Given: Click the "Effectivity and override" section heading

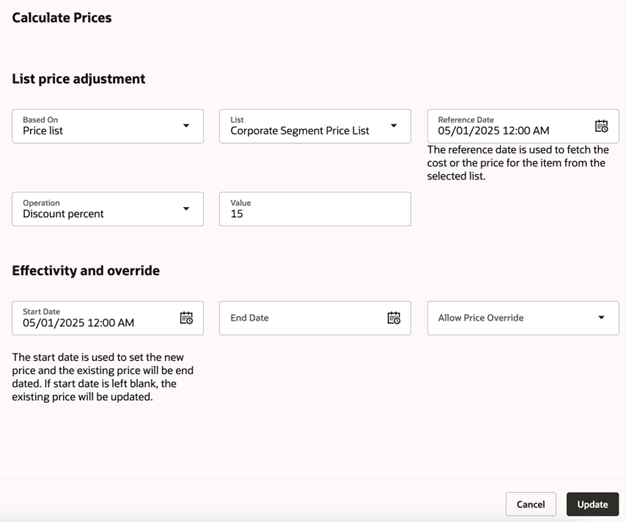Looking at the screenshot, I should click(85, 271).
